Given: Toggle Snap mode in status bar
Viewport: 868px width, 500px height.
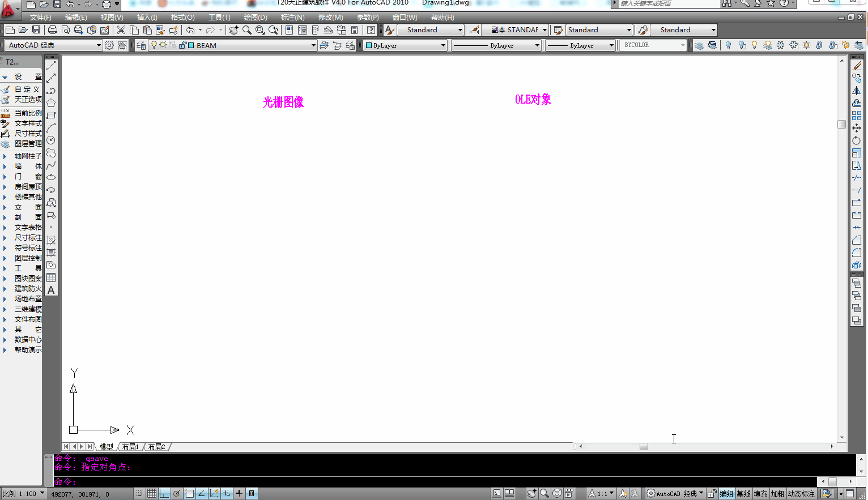Looking at the screenshot, I should pyautogui.click(x=139, y=494).
